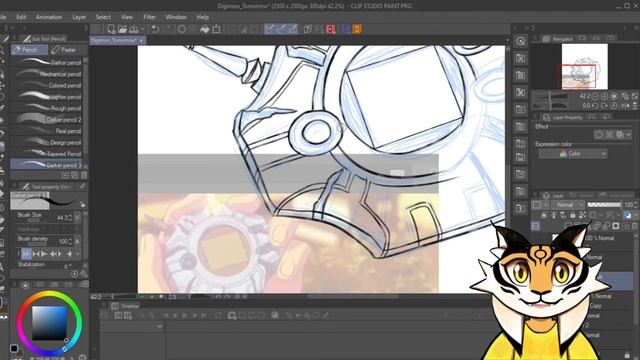Expand the Layer Property effect options arrow

pyautogui.click(x=628, y=134)
